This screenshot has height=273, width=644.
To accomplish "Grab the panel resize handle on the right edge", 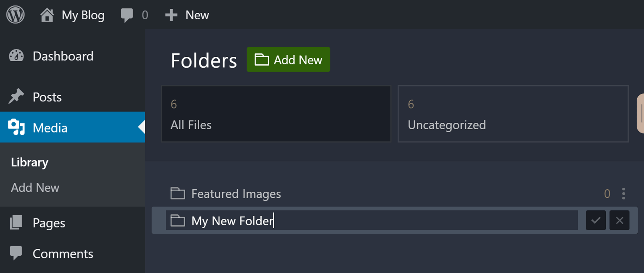I will click(640, 114).
